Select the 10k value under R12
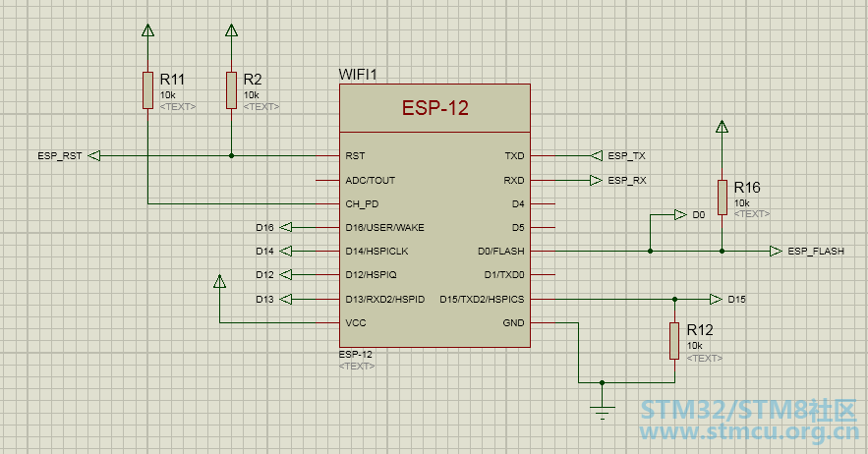868x454 pixels. point(695,346)
